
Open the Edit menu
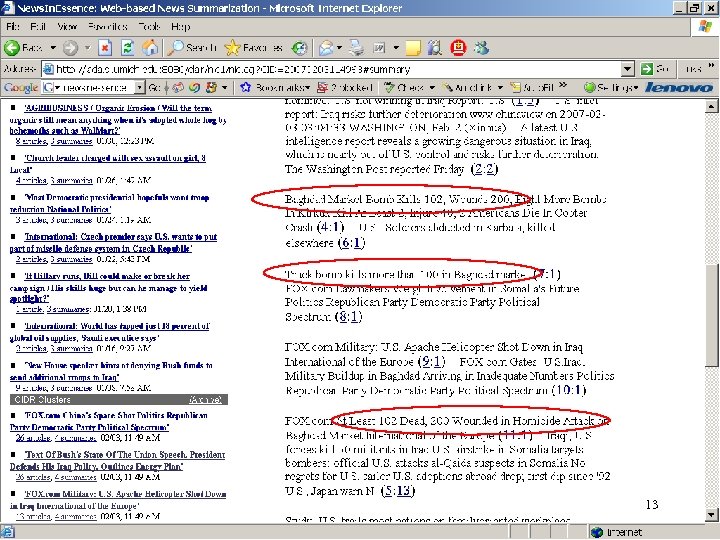pyautogui.click(x=38, y=27)
